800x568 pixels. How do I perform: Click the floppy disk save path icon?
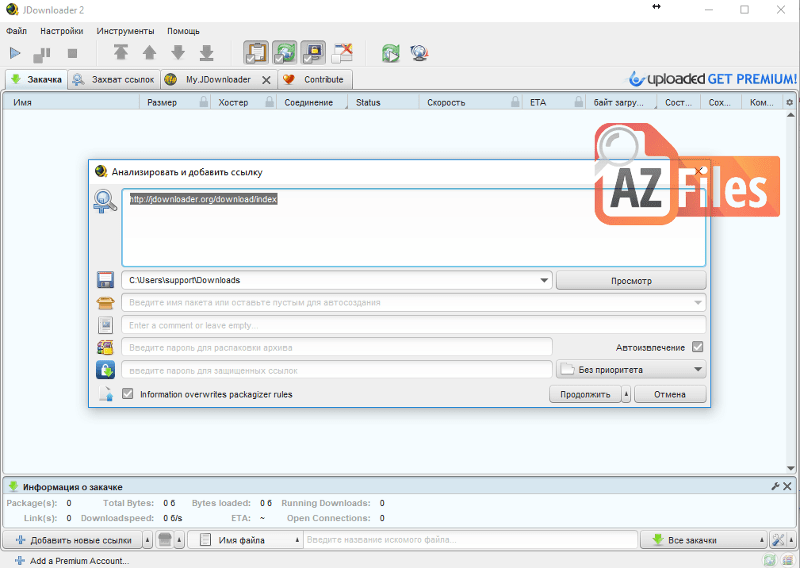(x=105, y=280)
